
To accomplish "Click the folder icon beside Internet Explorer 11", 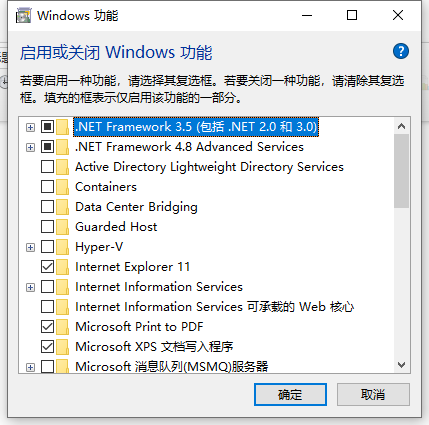I will click(x=62, y=267).
